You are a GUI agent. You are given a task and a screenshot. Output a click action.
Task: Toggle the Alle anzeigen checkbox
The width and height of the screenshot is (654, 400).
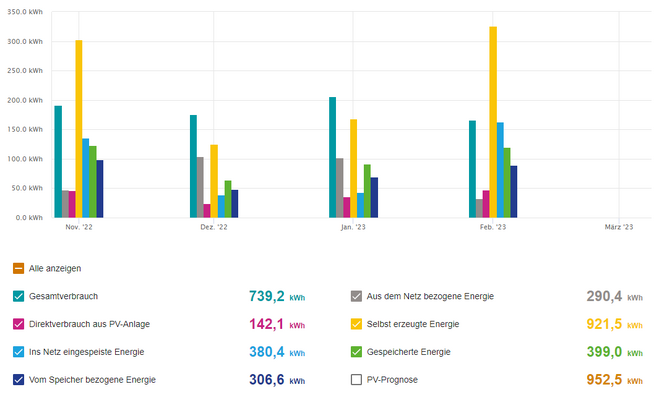point(18,268)
